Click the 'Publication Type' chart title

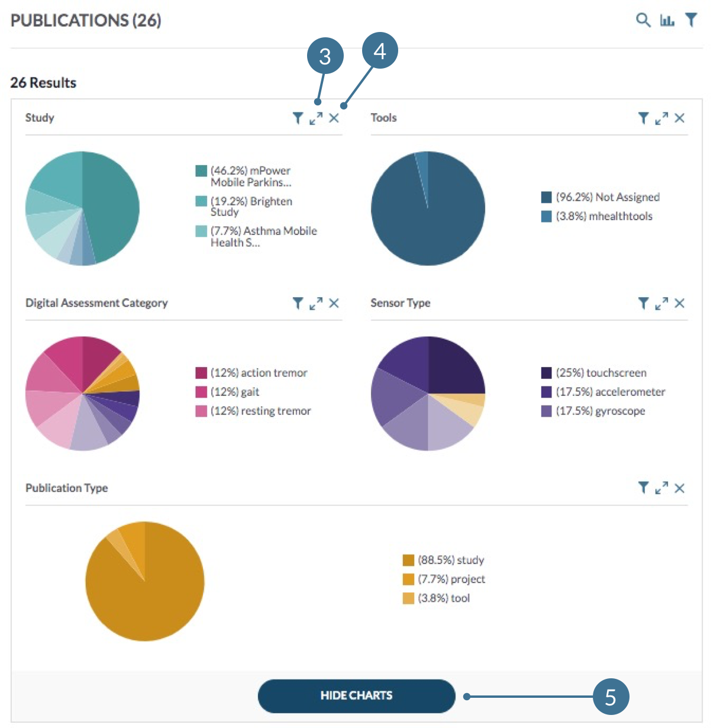[x=67, y=488]
